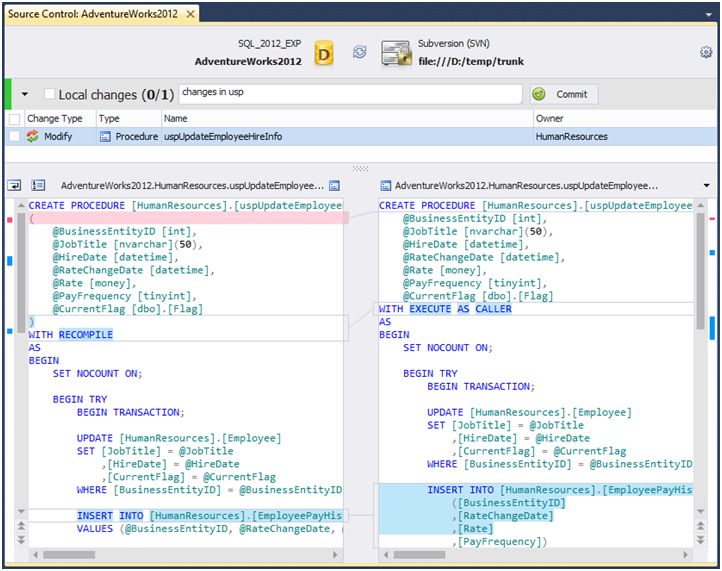Toggle the select-all checkbox in the column header
This screenshot has width=722, height=571.
click(x=14, y=119)
